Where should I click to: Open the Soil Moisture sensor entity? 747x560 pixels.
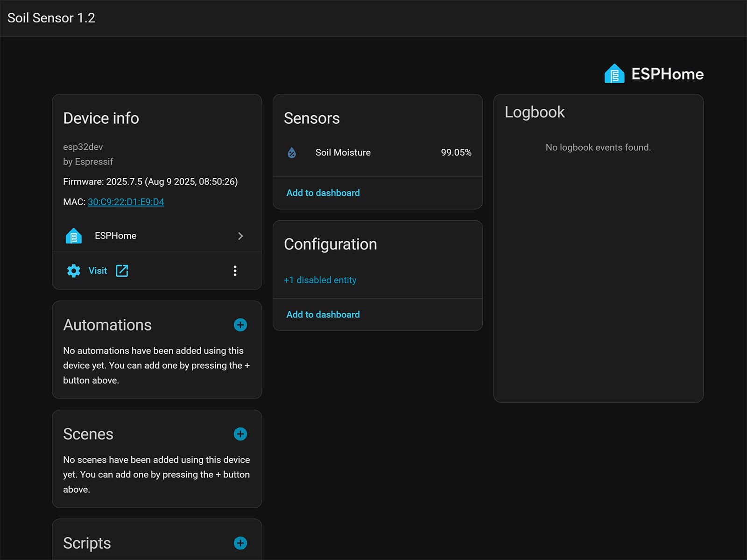point(343,153)
